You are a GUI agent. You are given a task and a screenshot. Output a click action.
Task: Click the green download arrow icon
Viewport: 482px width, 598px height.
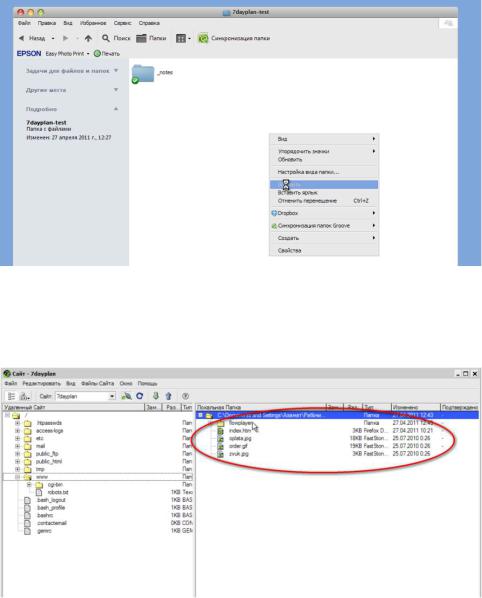point(156,396)
